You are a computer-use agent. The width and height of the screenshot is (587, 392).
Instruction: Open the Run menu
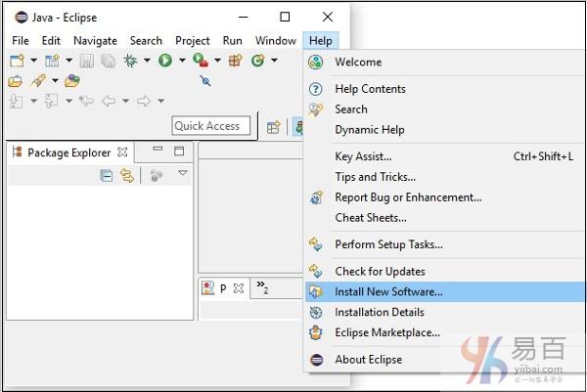(x=232, y=41)
